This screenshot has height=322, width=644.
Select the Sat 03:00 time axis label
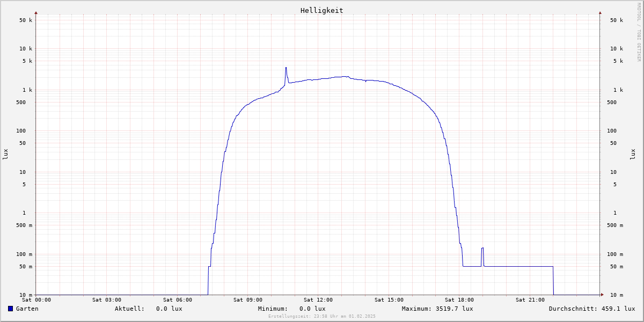107,300
